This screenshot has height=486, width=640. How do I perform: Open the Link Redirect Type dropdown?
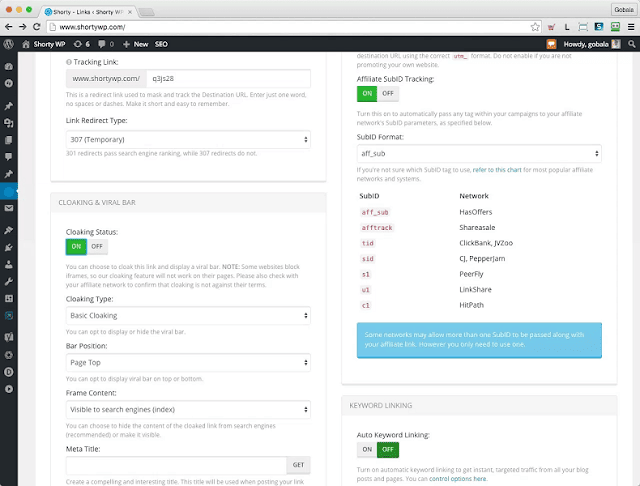pos(188,140)
